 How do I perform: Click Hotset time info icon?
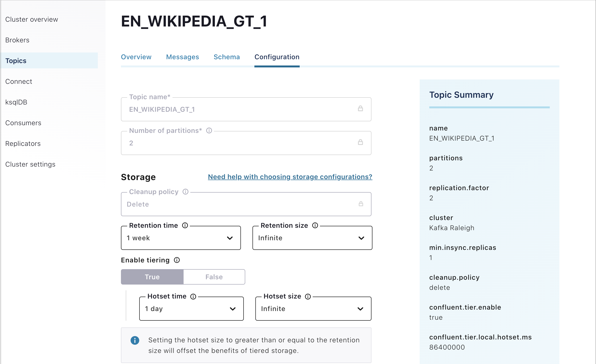click(x=193, y=297)
